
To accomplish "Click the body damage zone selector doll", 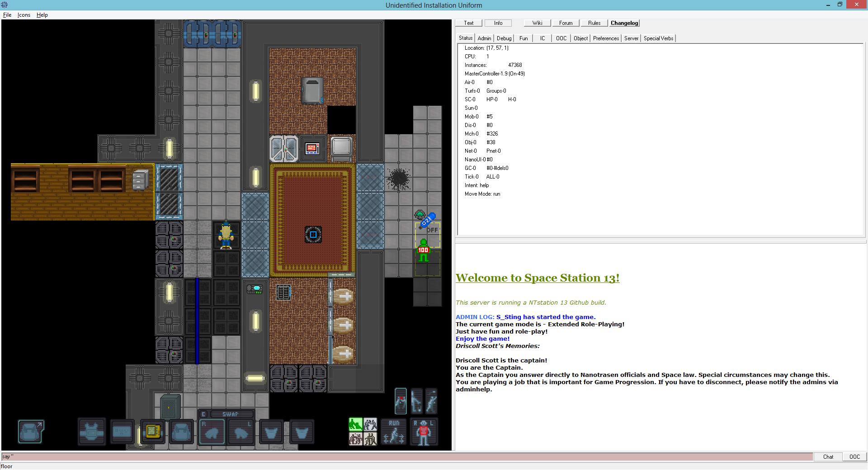I will [x=424, y=432].
